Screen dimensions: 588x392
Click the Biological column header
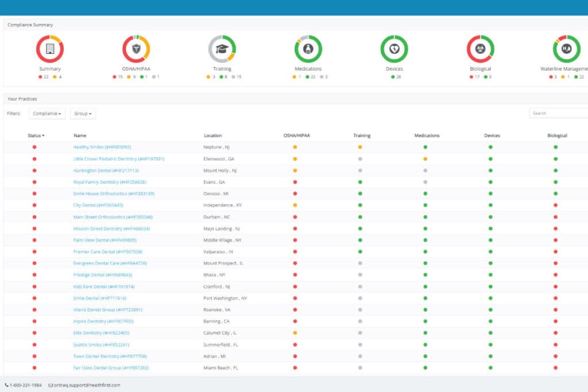tap(557, 135)
